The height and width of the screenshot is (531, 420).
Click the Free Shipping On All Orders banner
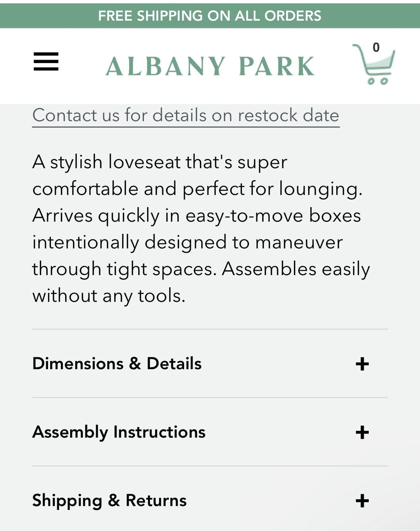[210, 16]
